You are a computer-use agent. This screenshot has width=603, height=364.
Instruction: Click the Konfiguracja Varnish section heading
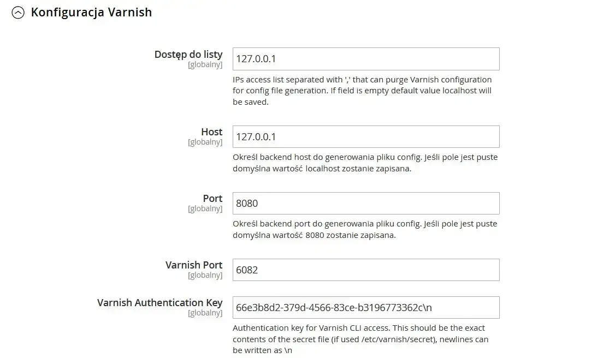(91, 13)
